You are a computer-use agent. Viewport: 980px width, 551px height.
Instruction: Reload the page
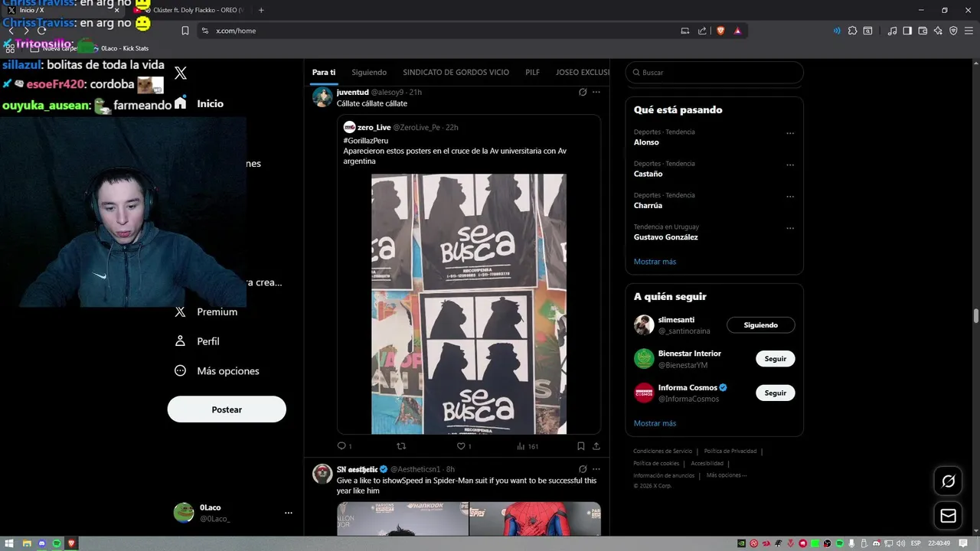41,31
